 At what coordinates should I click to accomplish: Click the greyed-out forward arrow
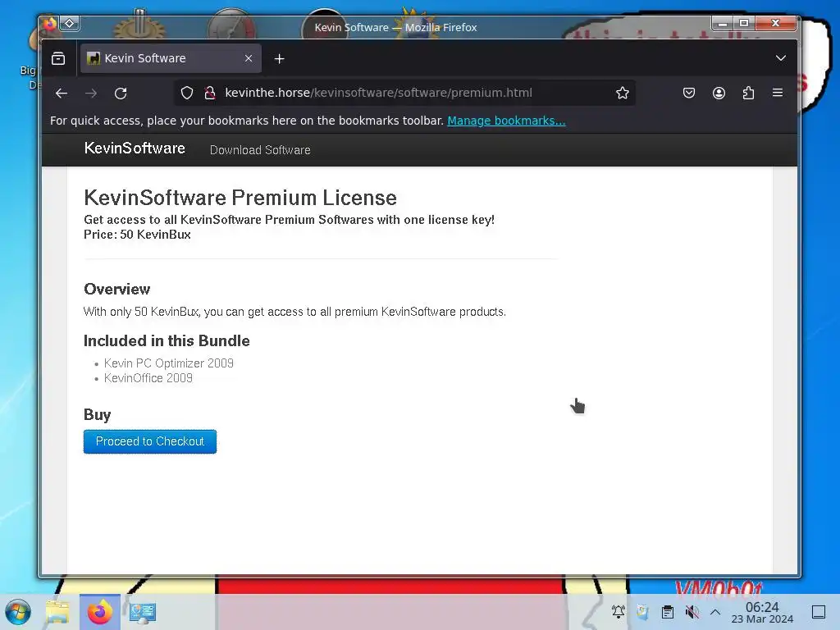[91, 94]
